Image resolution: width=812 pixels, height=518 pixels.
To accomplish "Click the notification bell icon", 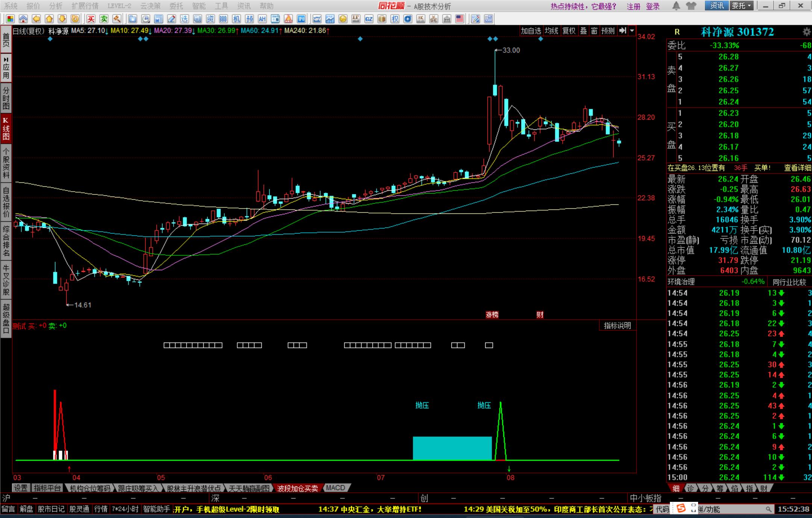I will [x=676, y=6].
